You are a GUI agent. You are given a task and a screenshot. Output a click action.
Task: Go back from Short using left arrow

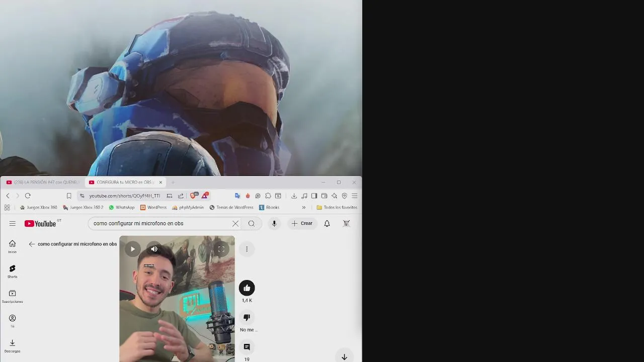(32, 244)
